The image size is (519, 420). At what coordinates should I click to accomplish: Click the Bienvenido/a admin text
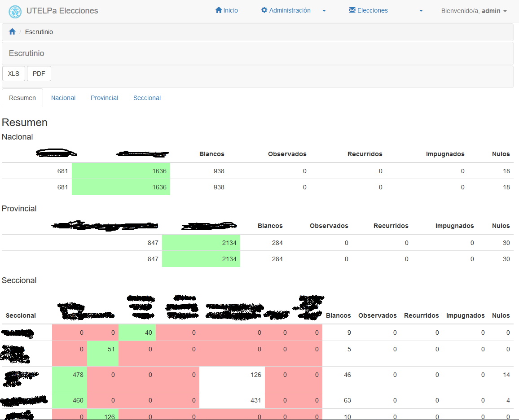(x=471, y=11)
